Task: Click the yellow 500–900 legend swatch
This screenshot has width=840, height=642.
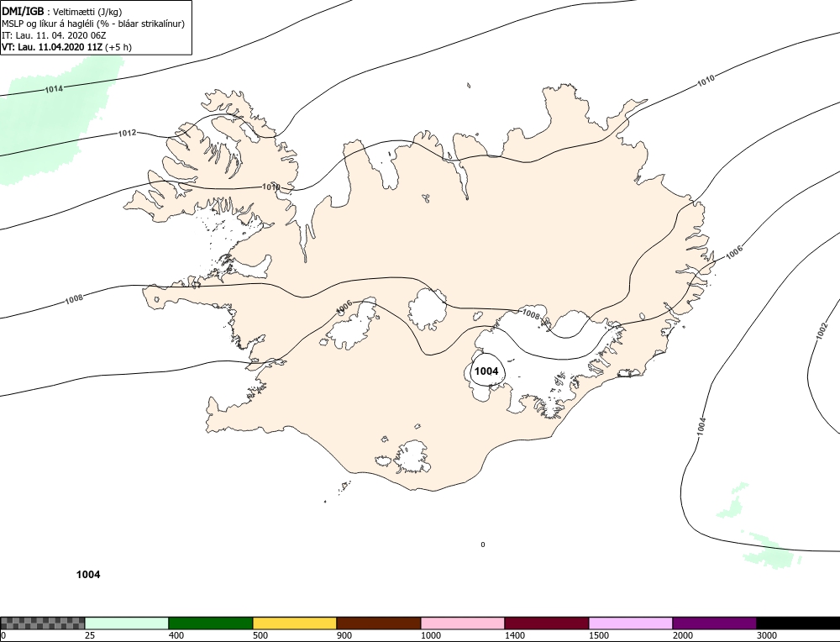Action: tap(295, 624)
